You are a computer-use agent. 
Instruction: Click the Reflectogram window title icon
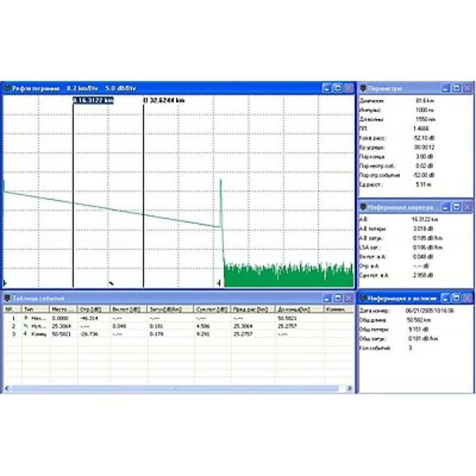7,88
